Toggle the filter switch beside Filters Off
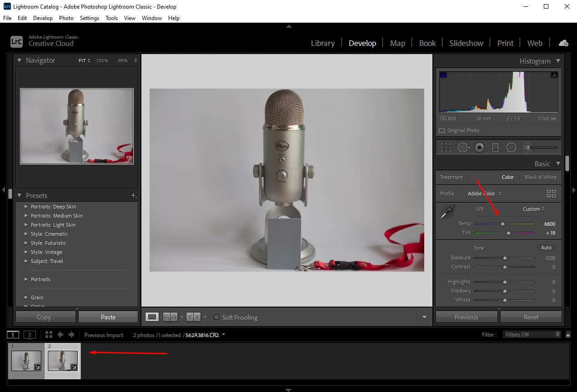 pos(568,335)
